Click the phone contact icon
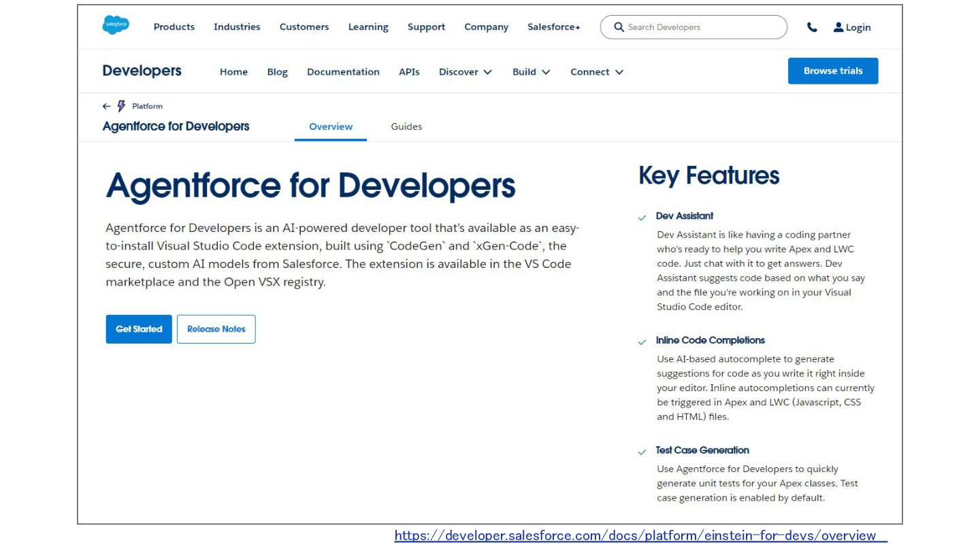 (x=812, y=27)
